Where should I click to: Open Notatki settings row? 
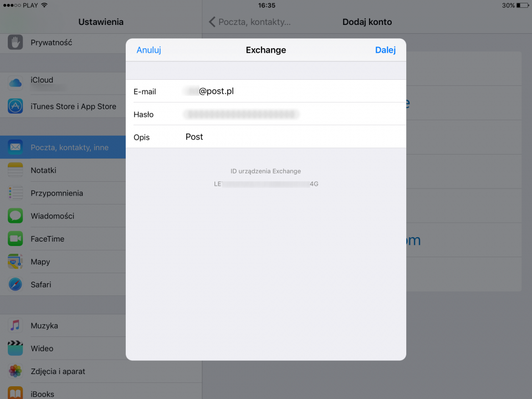63,170
